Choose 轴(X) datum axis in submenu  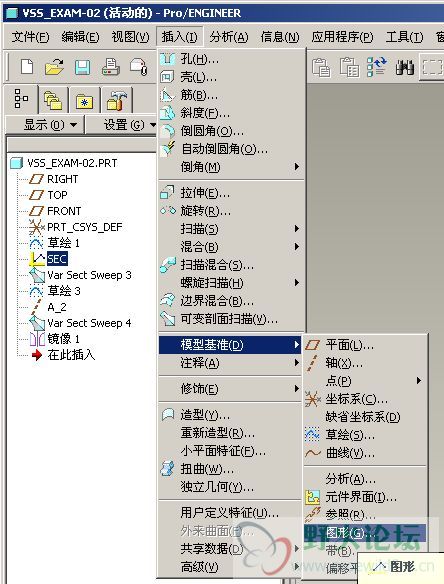pyautogui.click(x=365, y=363)
